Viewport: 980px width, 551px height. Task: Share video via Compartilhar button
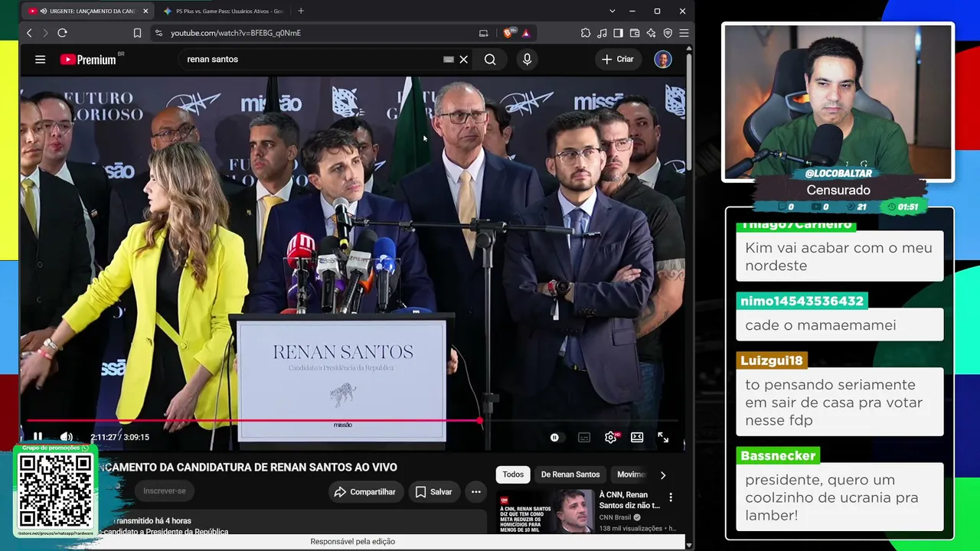pyautogui.click(x=365, y=492)
